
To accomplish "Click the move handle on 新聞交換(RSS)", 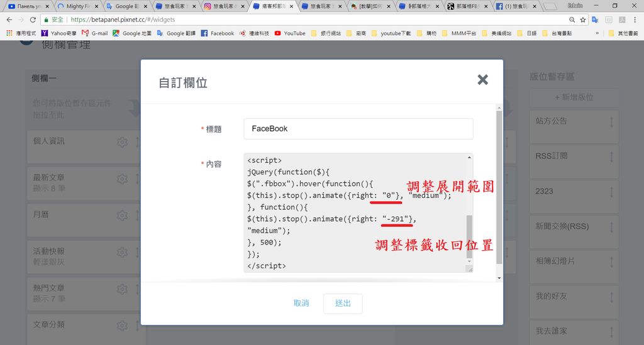I will [611, 227].
